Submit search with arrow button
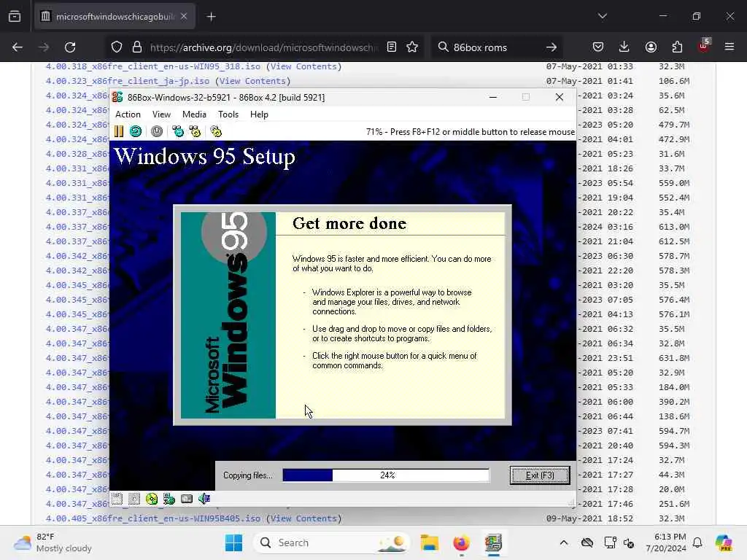This screenshot has width=747, height=560. [551, 47]
